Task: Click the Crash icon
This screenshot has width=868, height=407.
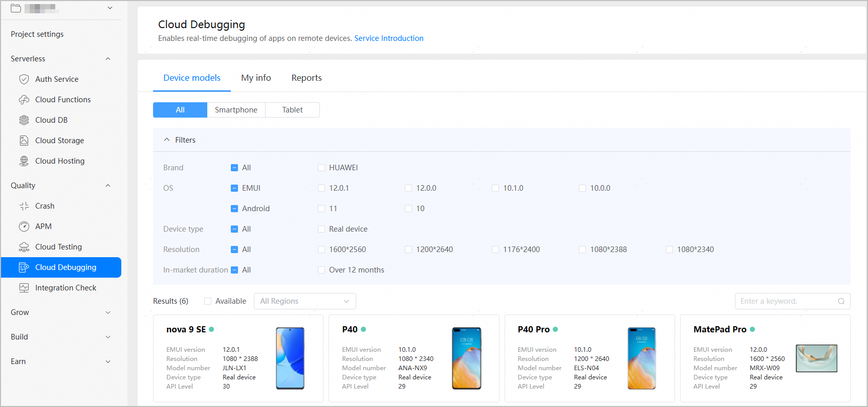Action: click(x=24, y=206)
